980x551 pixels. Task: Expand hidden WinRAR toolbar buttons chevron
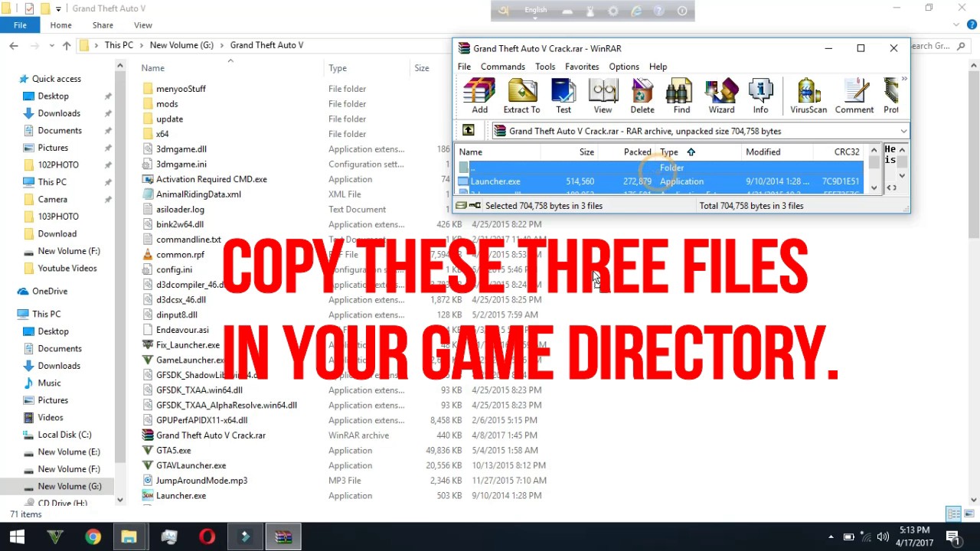(x=904, y=79)
